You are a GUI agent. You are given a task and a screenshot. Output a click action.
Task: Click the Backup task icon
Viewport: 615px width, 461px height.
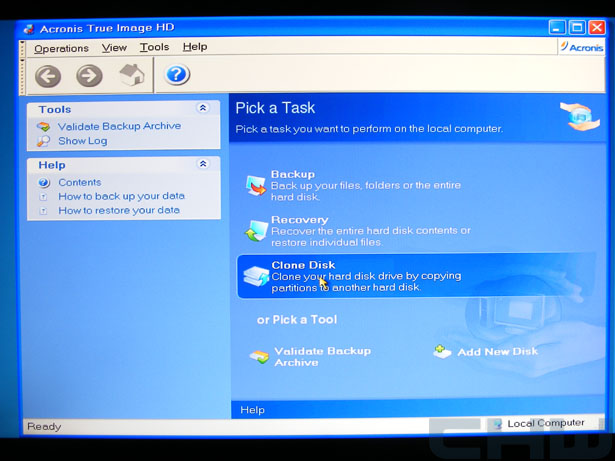click(x=256, y=185)
